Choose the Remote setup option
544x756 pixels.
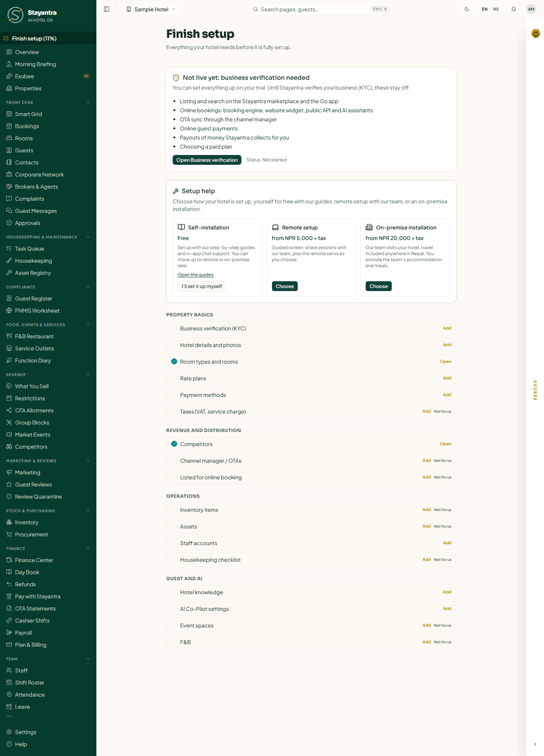[285, 286]
